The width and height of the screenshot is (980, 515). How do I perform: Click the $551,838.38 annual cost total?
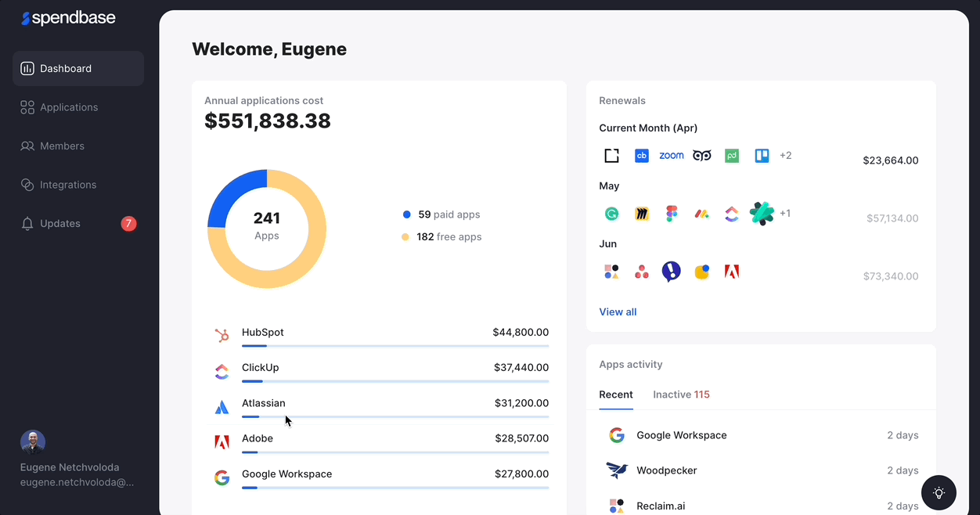[x=268, y=121]
